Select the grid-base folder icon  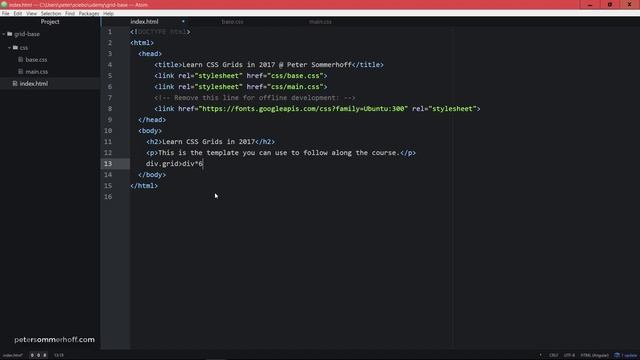pyautogui.click(x=10, y=34)
